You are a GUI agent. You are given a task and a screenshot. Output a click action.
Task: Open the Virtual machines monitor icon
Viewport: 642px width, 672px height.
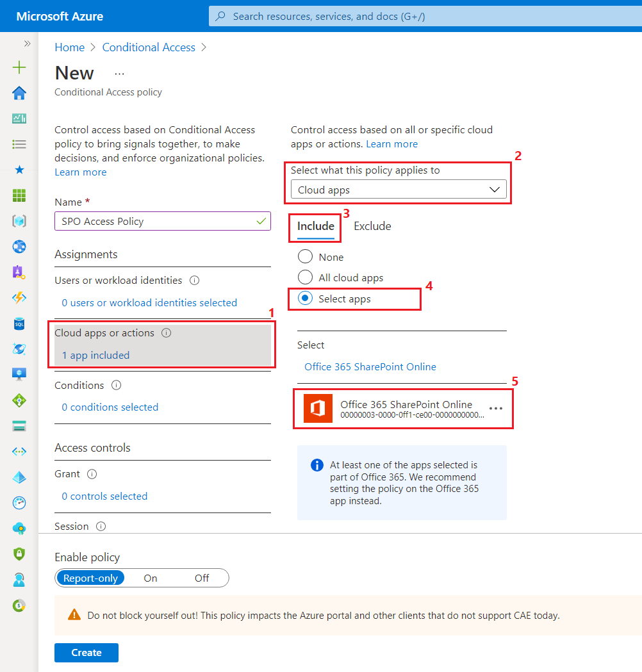[x=19, y=374]
